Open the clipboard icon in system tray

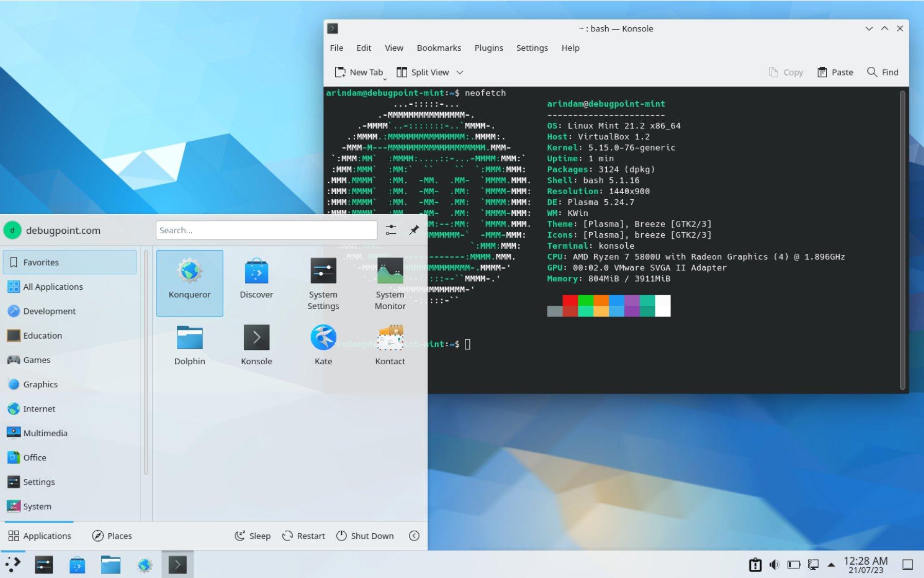(x=755, y=564)
